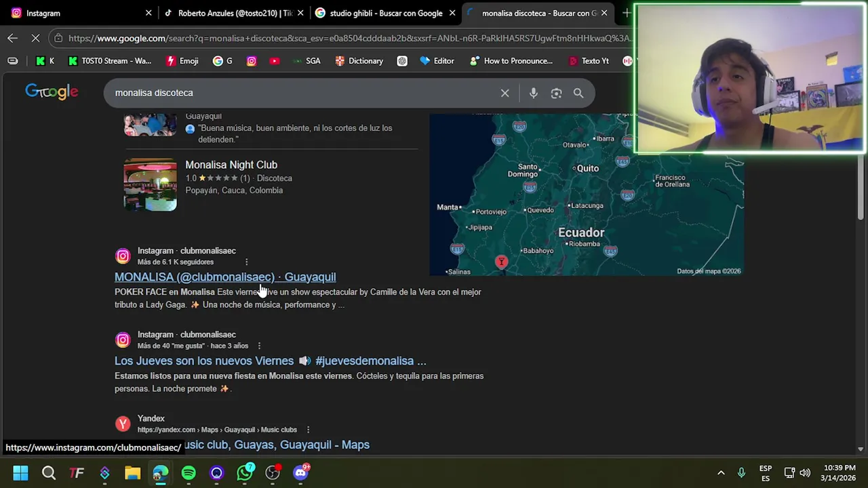Screen dimensions: 868x488
Task: Open the Instagram bookmark icon
Action: point(252,61)
